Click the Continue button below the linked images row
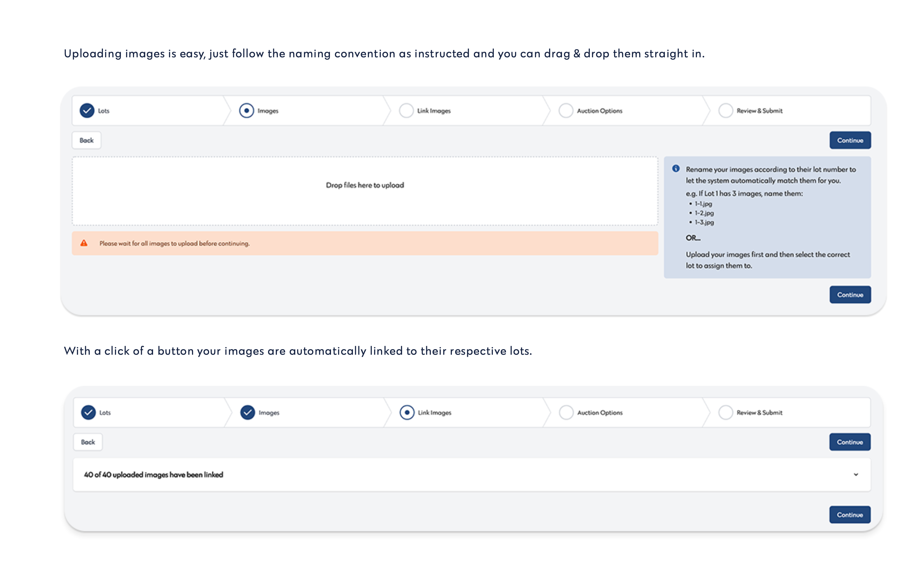The height and width of the screenshot is (583, 924). 850,515
